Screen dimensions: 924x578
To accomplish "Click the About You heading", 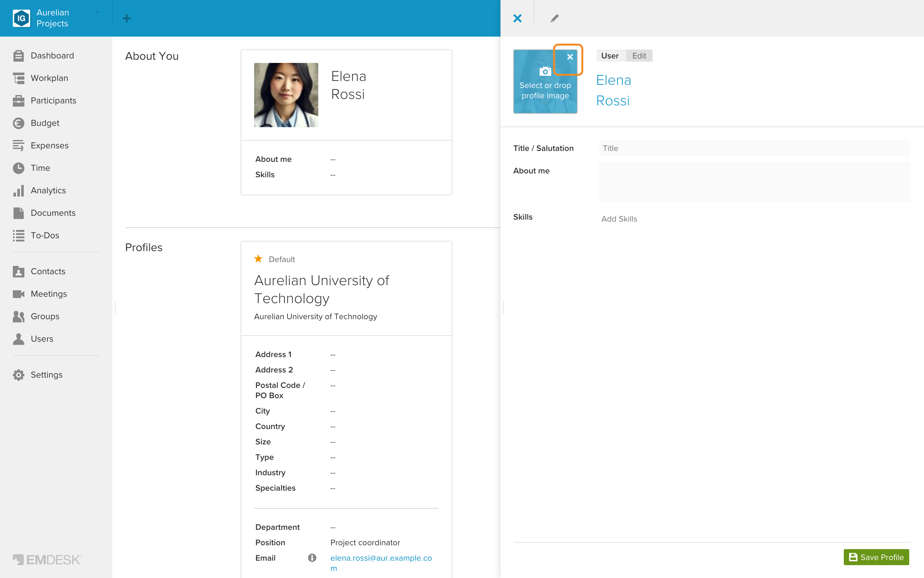I will point(151,56).
